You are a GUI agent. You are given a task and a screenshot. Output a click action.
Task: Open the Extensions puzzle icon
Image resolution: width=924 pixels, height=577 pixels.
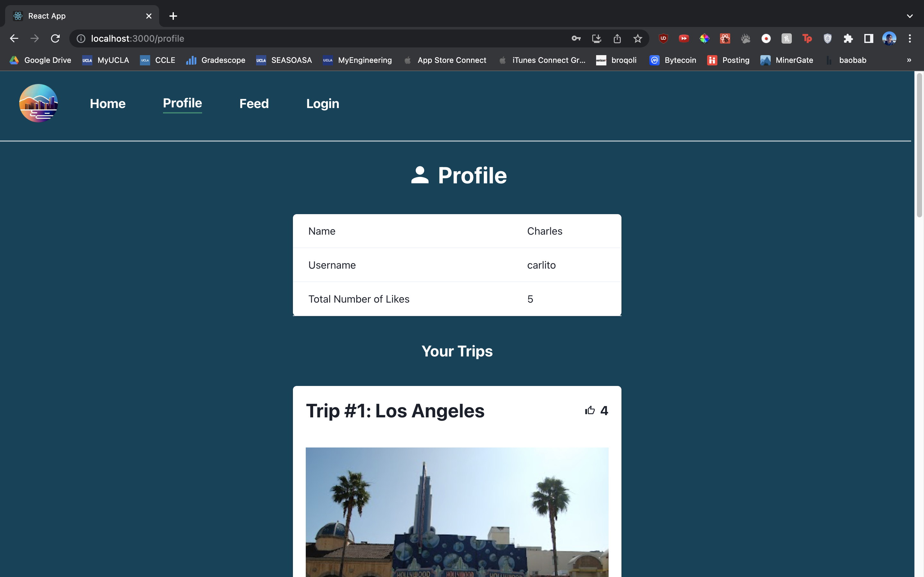(848, 38)
